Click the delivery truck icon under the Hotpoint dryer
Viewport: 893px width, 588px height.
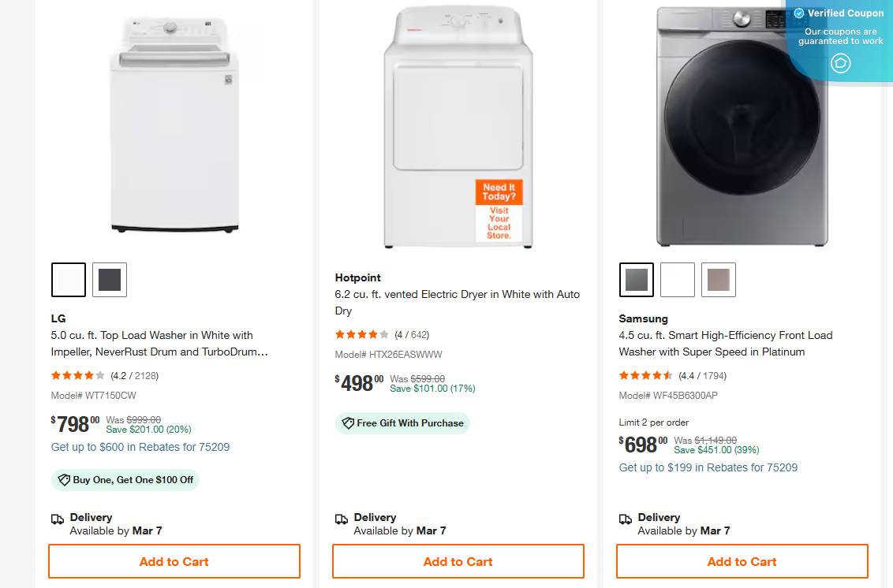[342, 518]
